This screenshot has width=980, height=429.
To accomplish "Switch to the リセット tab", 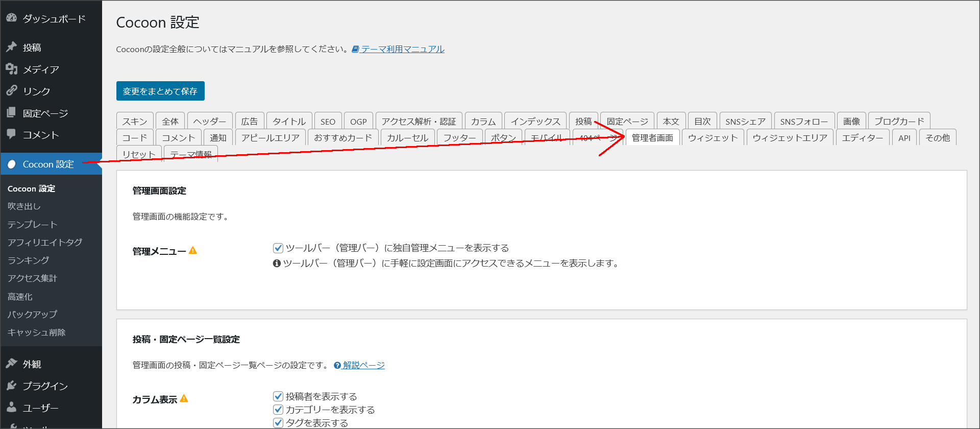I will 139,154.
